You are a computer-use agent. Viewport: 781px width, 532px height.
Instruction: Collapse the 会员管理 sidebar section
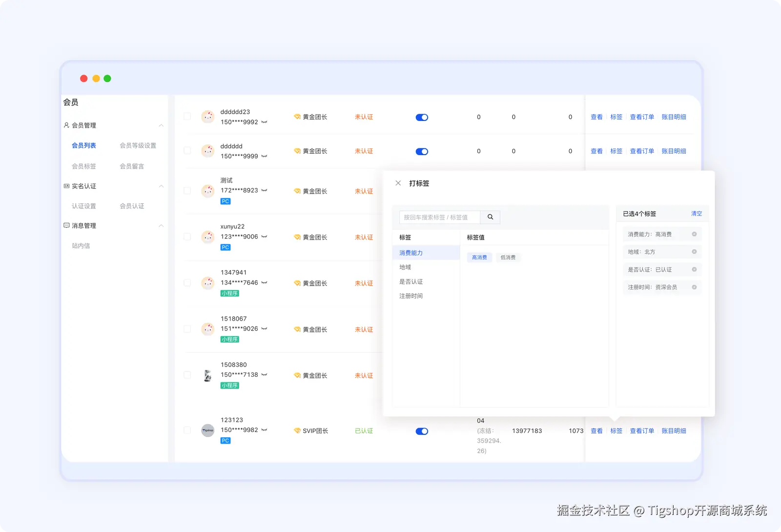click(161, 125)
